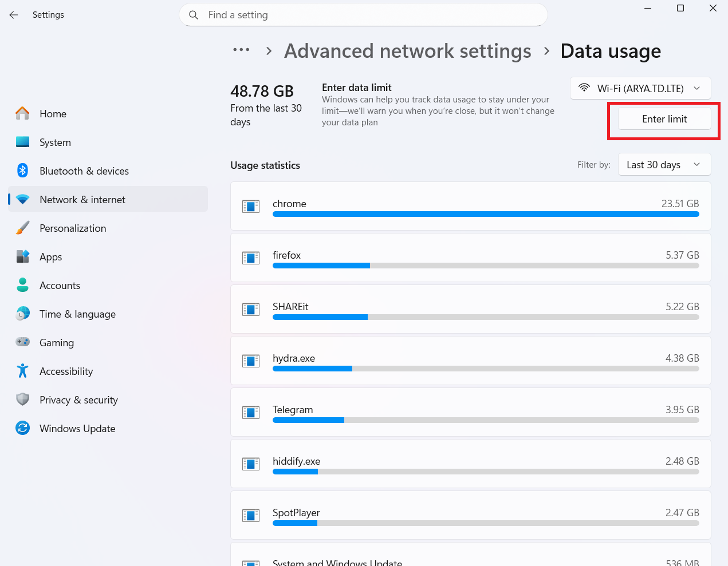This screenshot has height=566, width=728.
Task: Open Accessibility settings
Action: (108, 371)
